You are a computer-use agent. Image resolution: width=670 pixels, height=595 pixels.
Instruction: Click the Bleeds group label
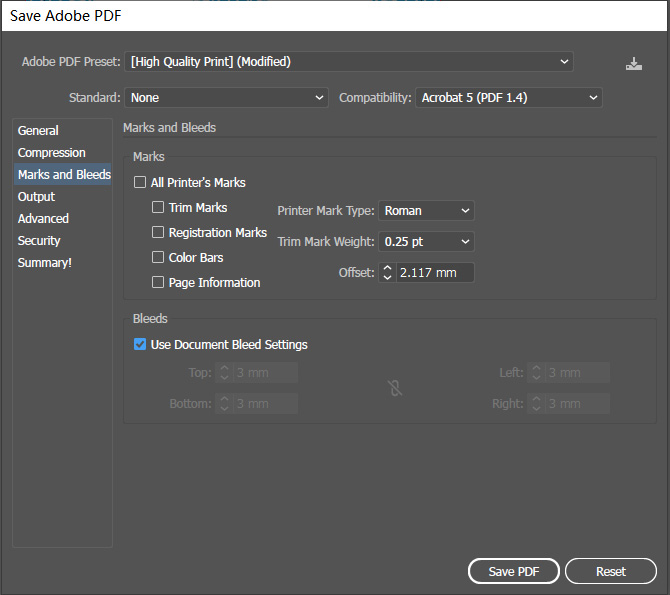coord(150,318)
